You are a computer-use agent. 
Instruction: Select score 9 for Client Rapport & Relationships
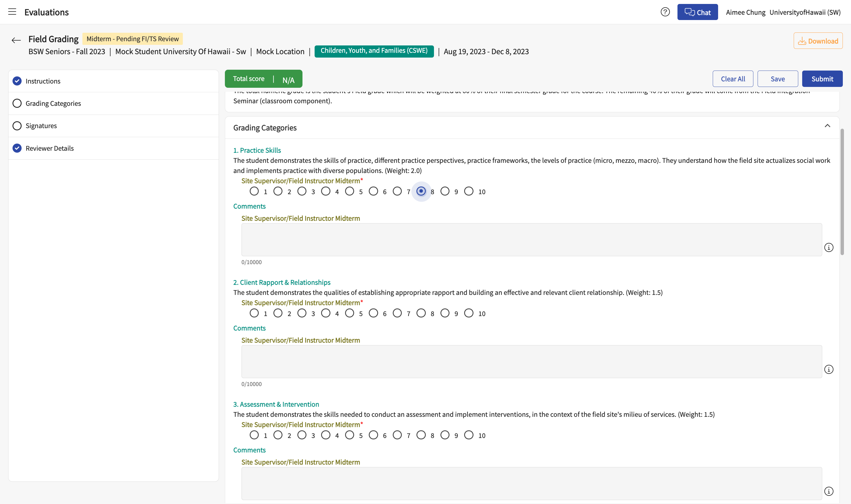[x=445, y=314]
